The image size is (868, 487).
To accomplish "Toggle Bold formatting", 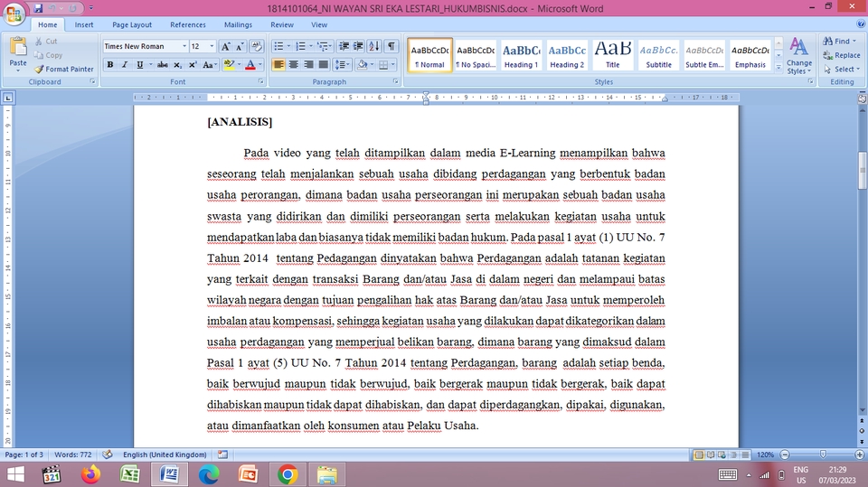I will point(110,65).
